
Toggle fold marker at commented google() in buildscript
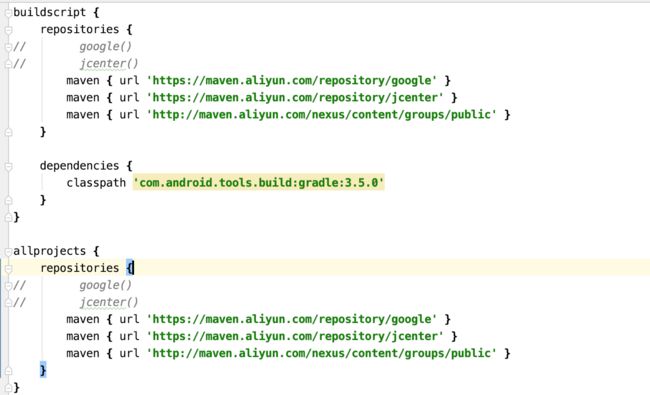pyautogui.click(x=8, y=47)
